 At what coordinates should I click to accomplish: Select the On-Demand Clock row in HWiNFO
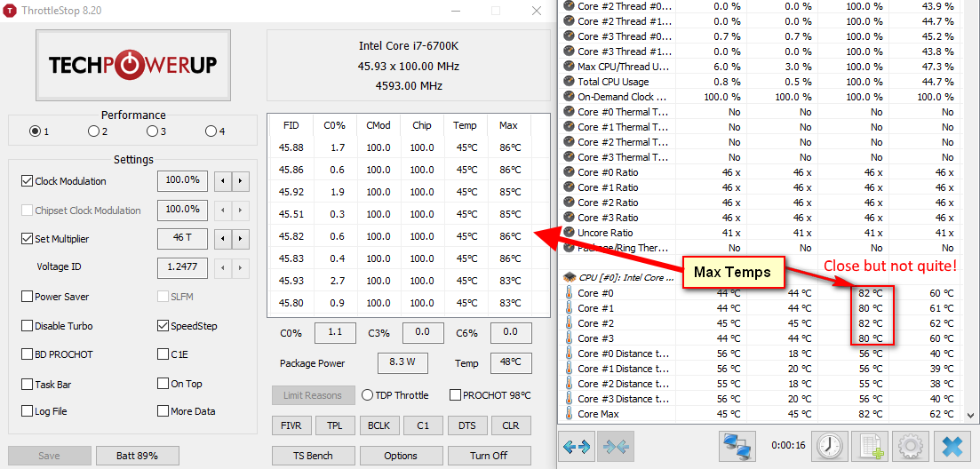pos(761,97)
